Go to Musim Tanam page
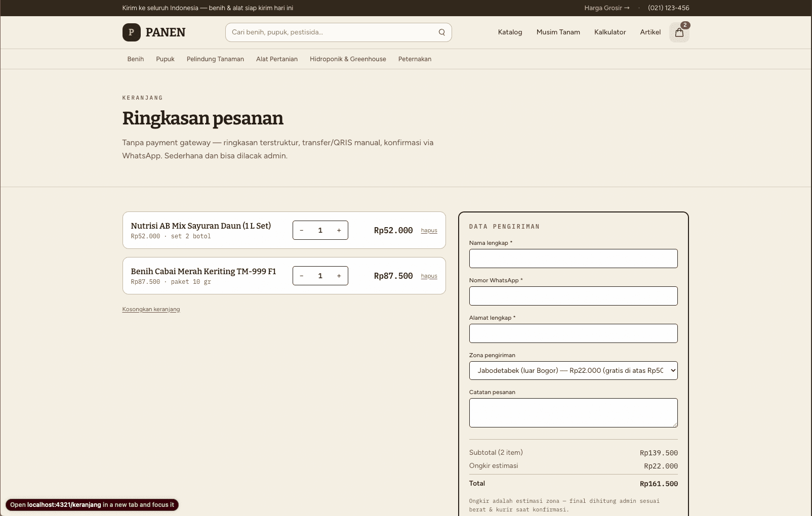 click(x=558, y=32)
